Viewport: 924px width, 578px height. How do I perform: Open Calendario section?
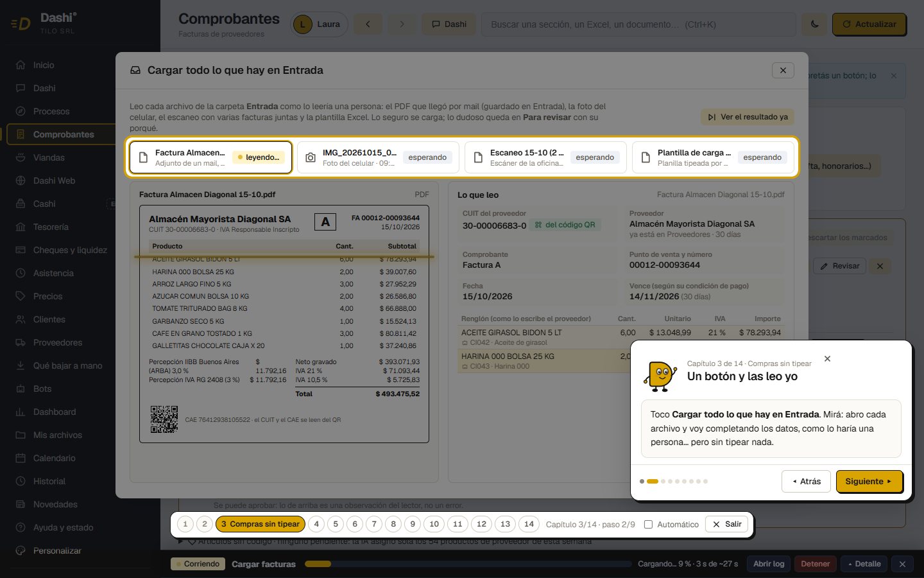[55, 458]
